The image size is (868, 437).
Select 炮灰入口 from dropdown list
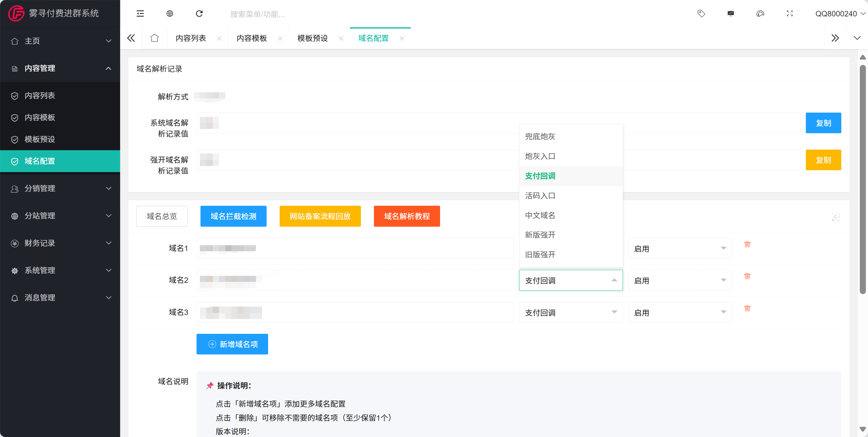pyautogui.click(x=571, y=157)
